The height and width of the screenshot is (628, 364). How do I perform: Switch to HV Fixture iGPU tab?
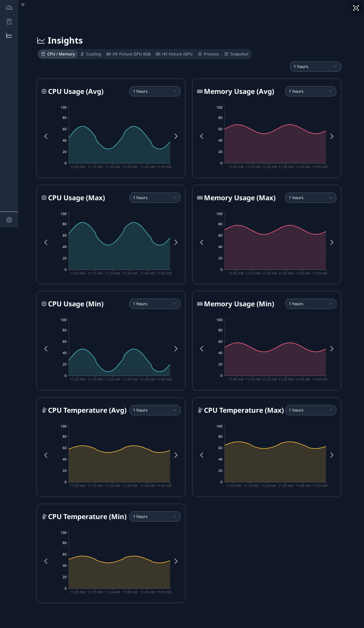click(x=174, y=54)
